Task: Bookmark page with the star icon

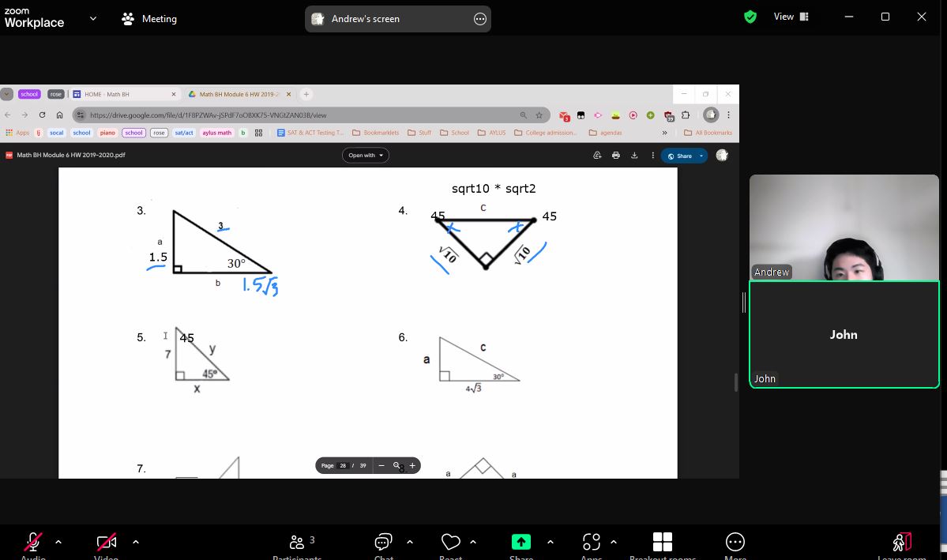Action: [x=539, y=115]
